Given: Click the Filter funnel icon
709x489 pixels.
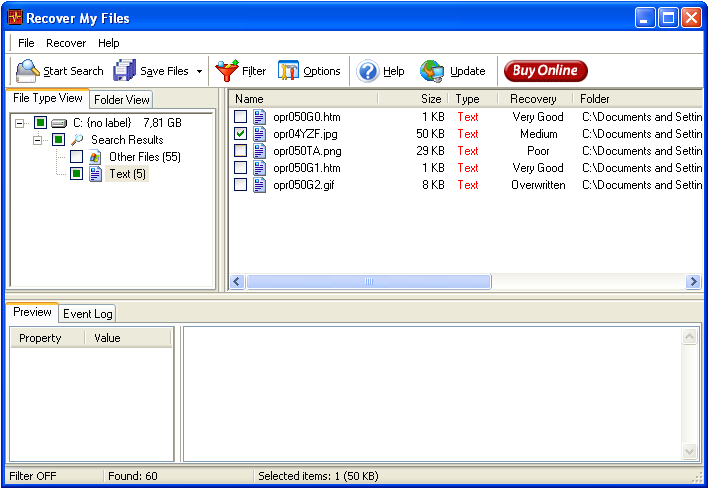Looking at the screenshot, I should (x=227, y=71).
